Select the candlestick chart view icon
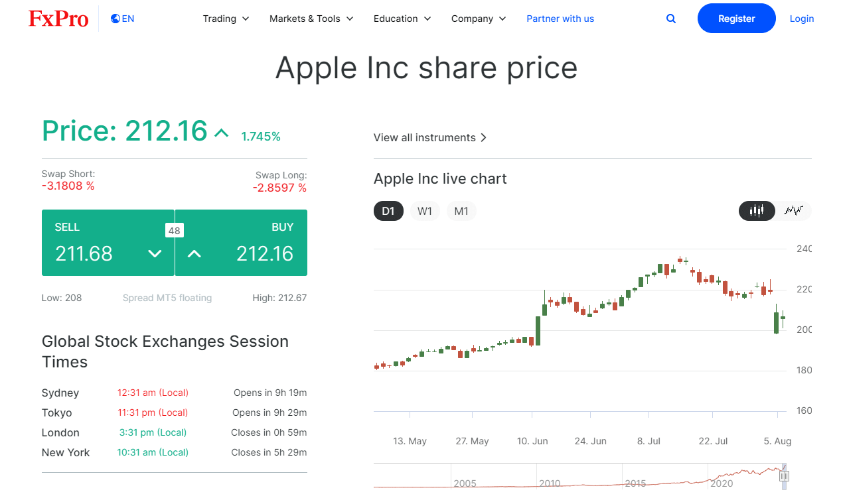This screenshot has height=504, width=841. [x=757, y=210]
